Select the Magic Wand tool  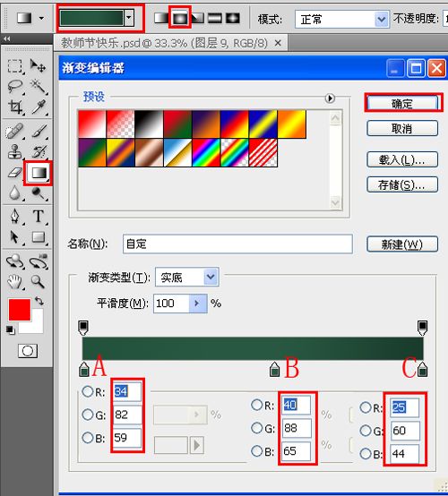(38, 86)
